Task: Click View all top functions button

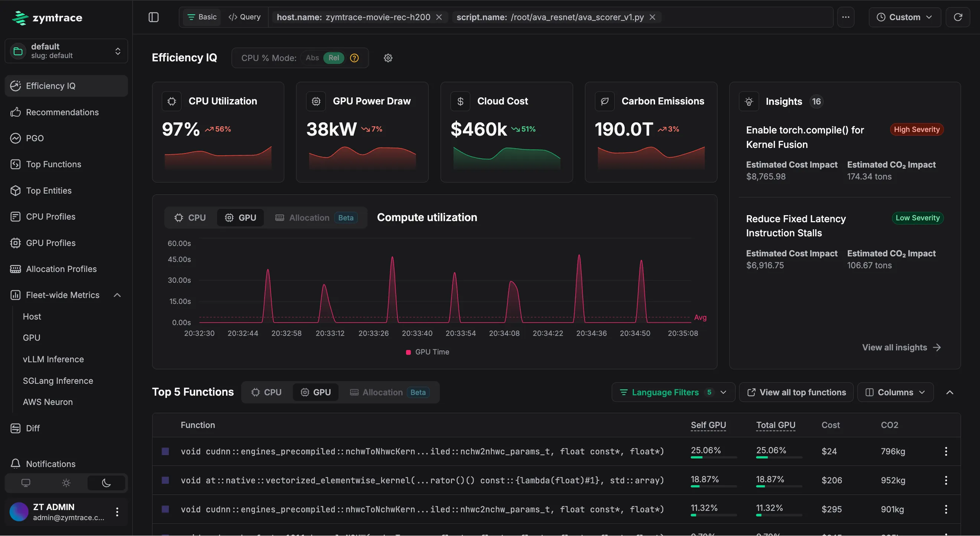Action: tap(796, 392)
